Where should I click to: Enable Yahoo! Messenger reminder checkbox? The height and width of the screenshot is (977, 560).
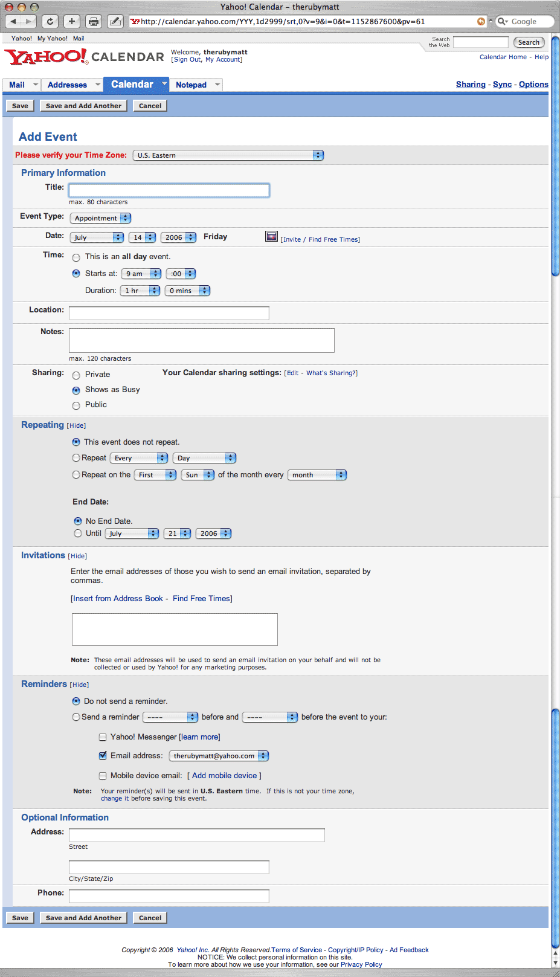tap(103, 737)
